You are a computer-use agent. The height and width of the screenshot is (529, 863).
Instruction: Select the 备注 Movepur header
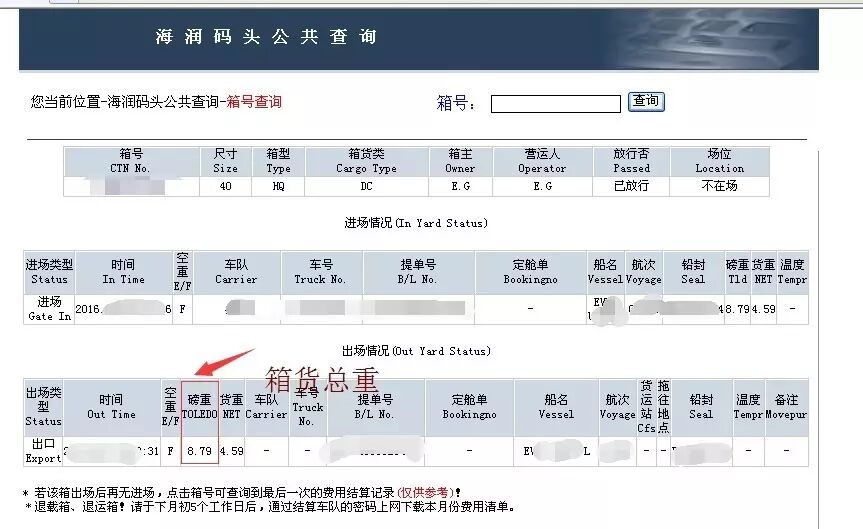click(x=786, y=407)
